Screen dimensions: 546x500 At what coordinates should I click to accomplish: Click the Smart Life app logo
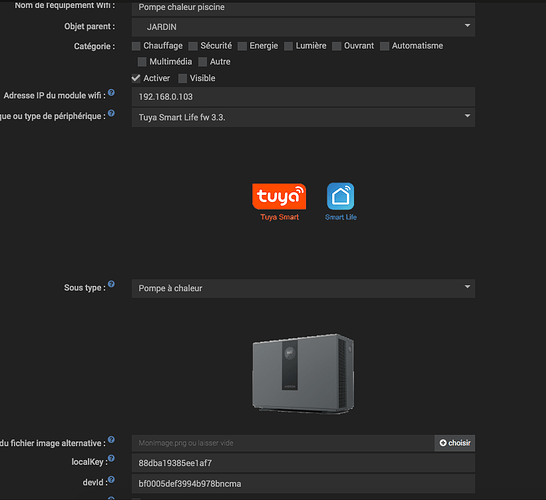(341, 202)
